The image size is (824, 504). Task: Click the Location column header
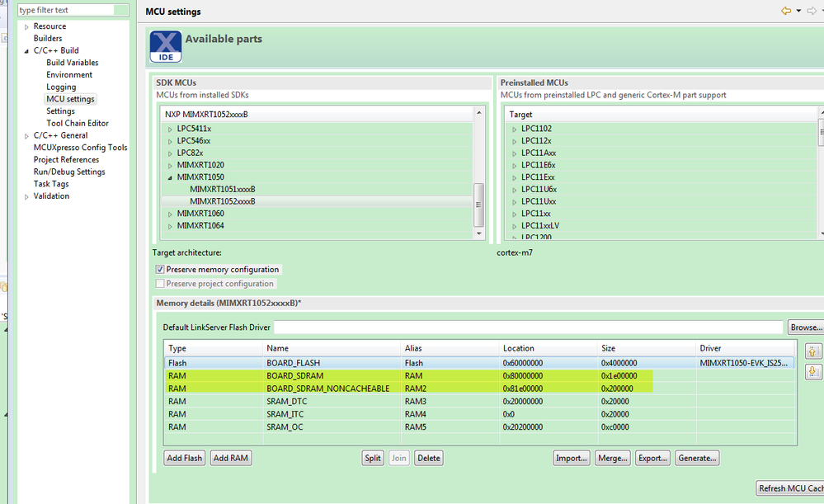click(549, 348)
